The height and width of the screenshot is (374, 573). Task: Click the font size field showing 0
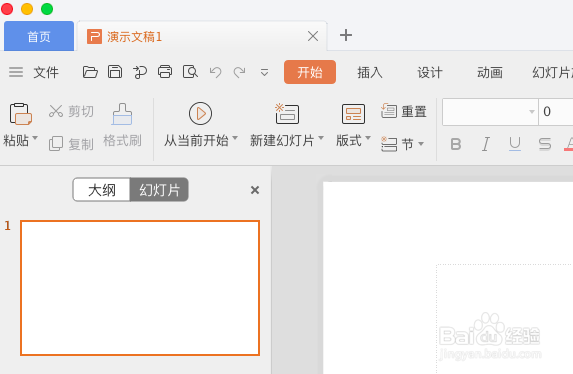(555, 112)
